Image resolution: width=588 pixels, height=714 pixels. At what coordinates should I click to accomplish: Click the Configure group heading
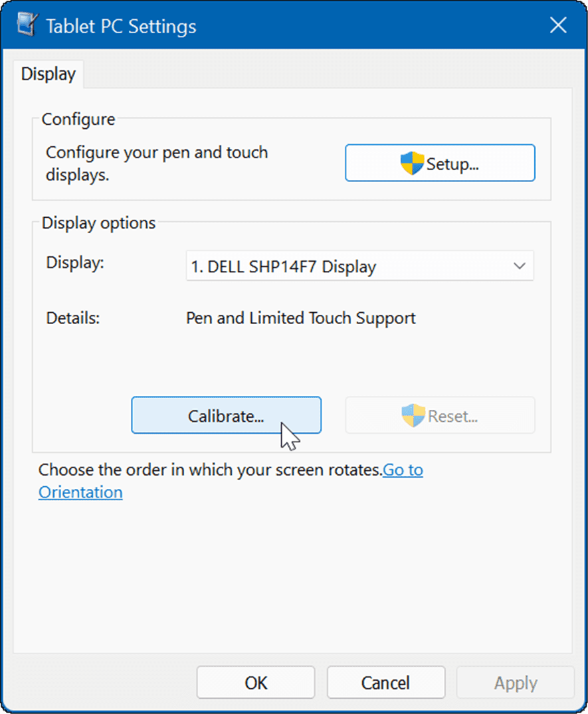[x=78, y=119]
